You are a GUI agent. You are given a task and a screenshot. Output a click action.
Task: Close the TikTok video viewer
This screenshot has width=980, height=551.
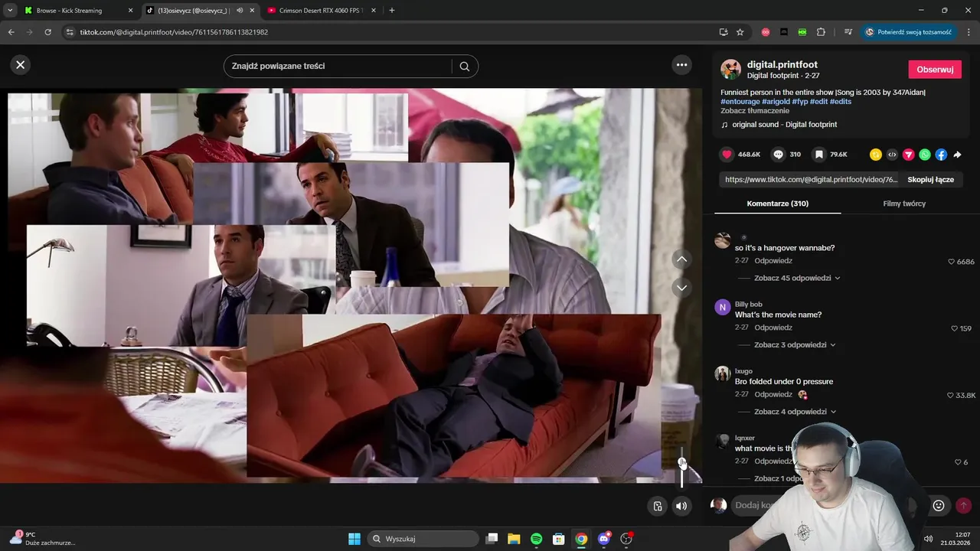tap(21, 65)
